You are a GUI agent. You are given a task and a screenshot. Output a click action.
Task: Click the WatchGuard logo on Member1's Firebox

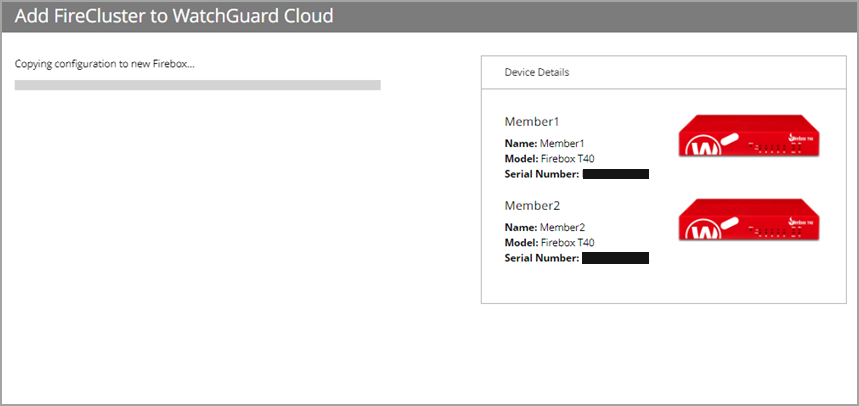705,148
